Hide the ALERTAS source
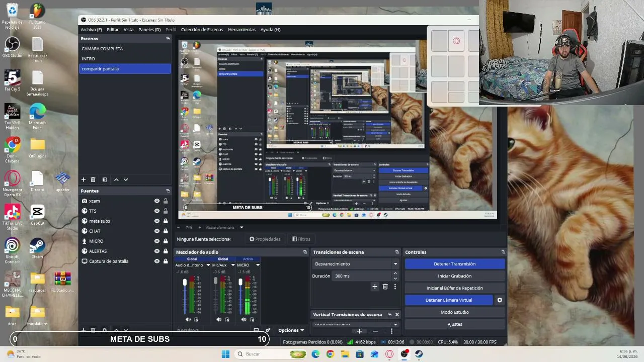 pos(157,251)
